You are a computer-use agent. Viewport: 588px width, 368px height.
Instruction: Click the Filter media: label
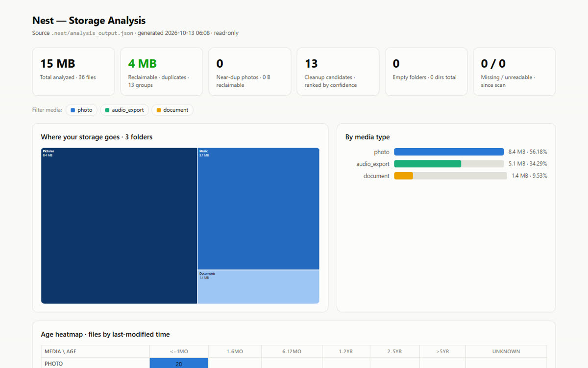click(47, 110)
